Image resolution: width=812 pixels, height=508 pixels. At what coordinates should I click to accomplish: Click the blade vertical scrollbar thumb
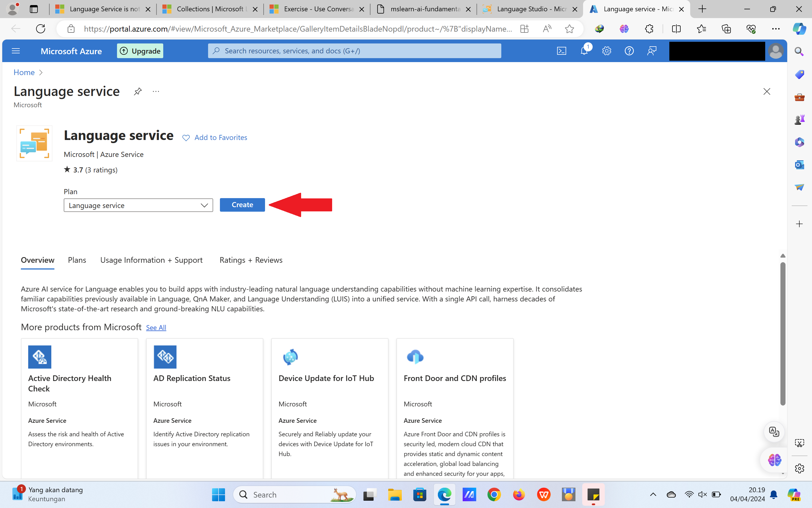click(783, 334)
